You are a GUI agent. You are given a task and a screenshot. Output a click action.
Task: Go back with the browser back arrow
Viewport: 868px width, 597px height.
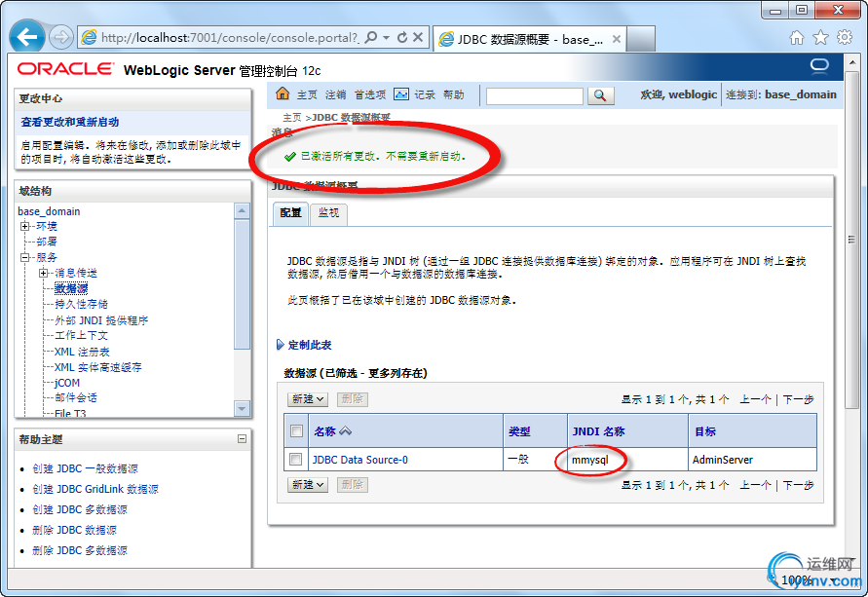click(26, 37)
